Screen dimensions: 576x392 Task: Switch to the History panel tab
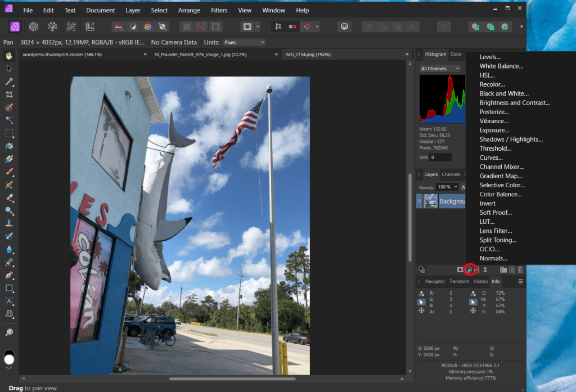coord(480,281)
